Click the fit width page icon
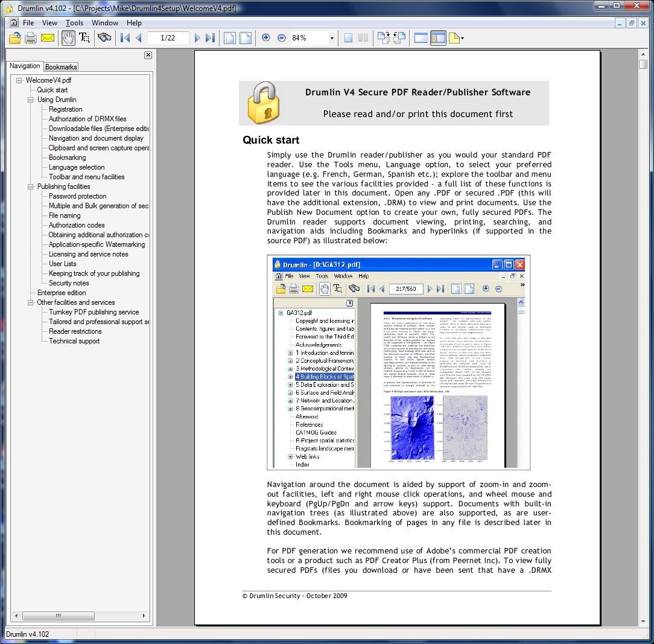The width and height of the screenshot is (654, 644). (246, 38)
